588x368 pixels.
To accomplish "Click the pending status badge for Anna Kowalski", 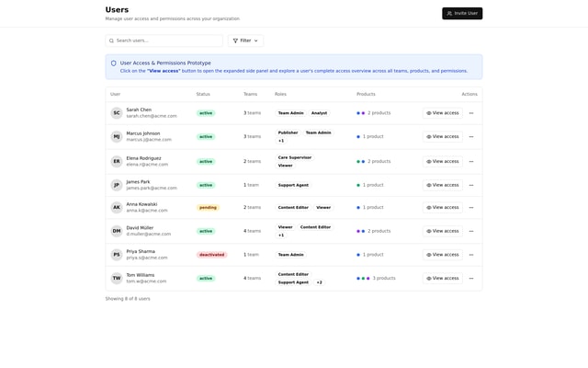I will coord(208,208).
